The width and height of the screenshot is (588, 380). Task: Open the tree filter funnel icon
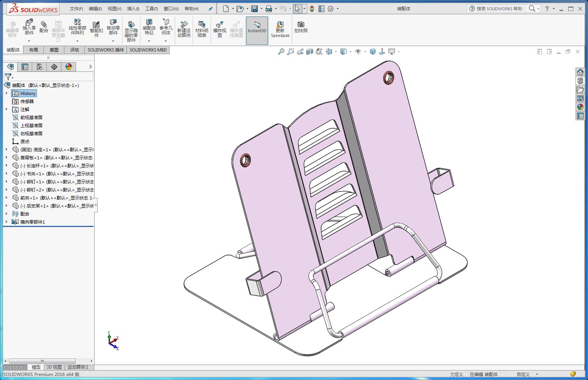pyautogui.click(x=8, y=77)
